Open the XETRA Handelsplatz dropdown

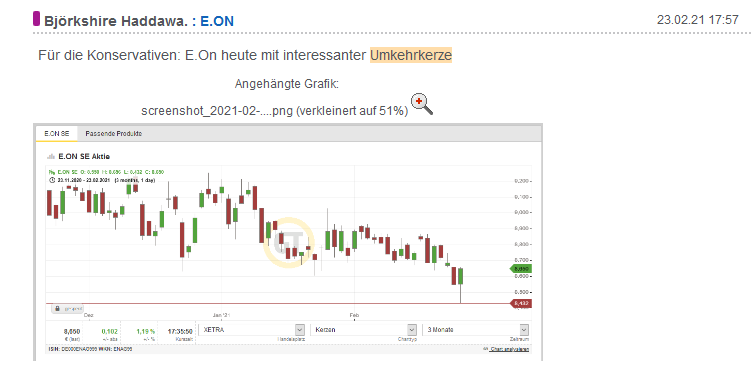click(253, 330)
